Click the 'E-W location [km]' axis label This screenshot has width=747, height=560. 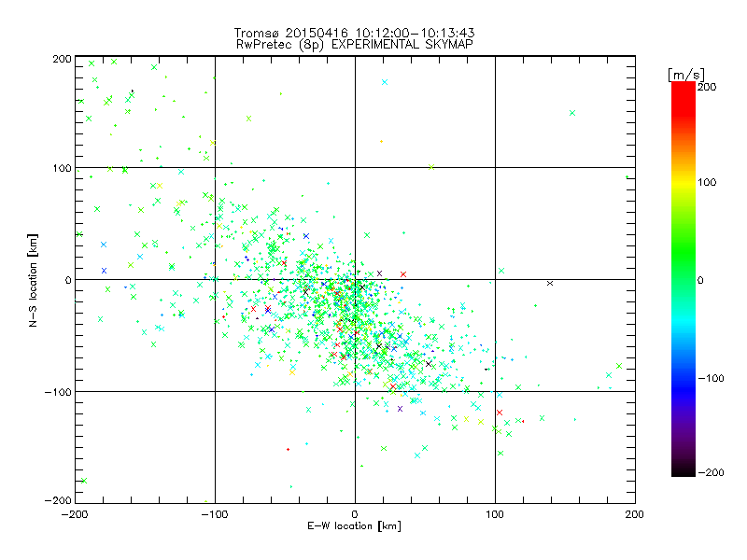coord(354,526)
